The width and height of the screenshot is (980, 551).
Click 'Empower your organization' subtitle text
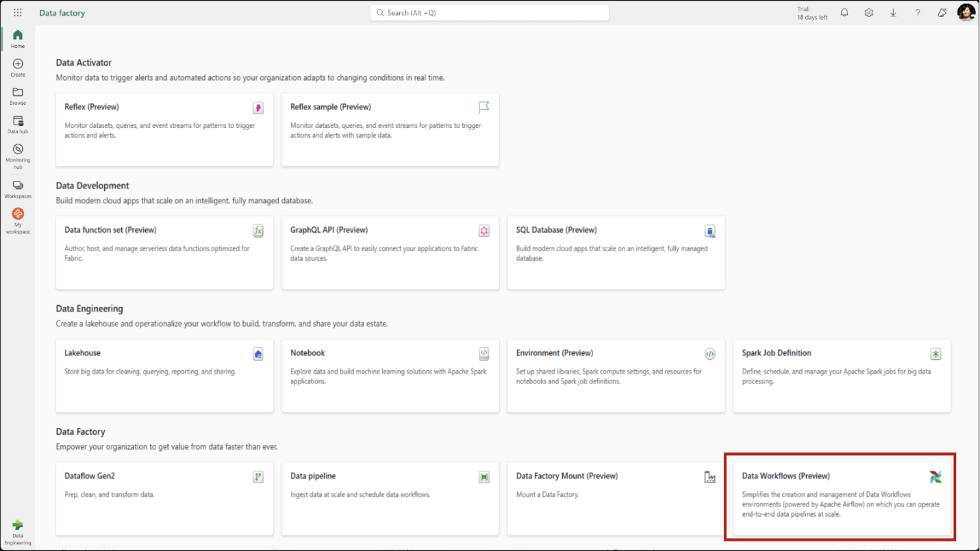pyautogui.click(x=167, y=447)
